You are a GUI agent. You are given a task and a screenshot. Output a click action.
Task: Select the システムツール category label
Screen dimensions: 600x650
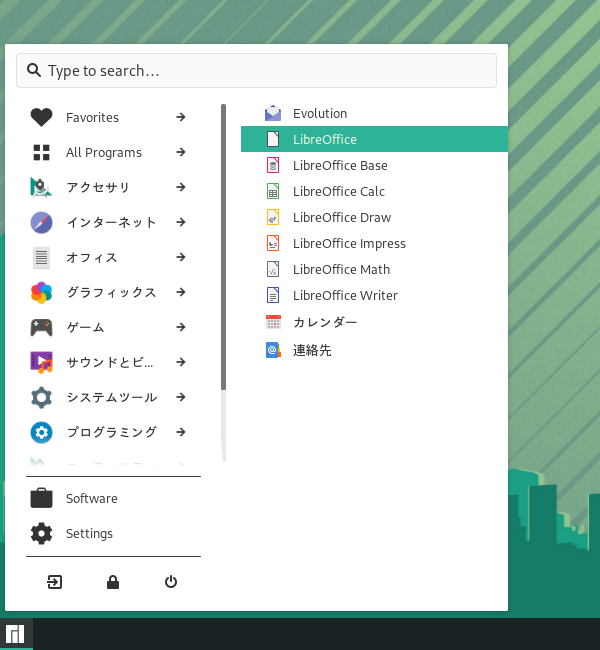112,398
